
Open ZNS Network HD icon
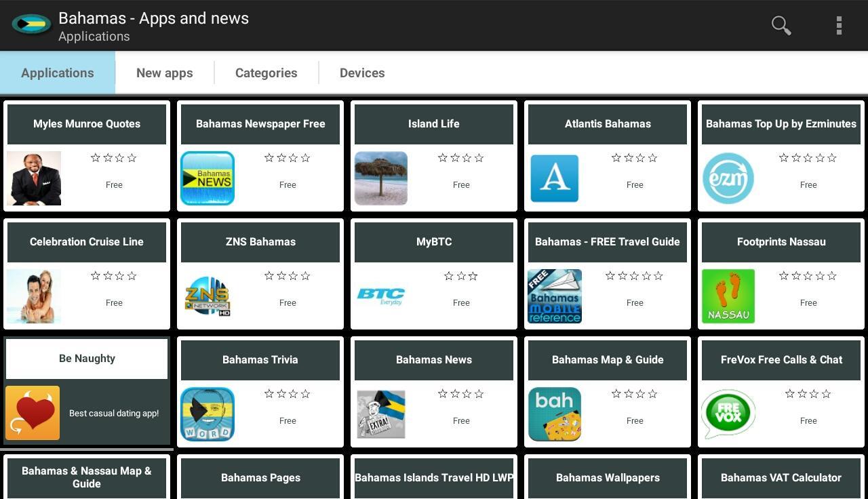pos(208,296)
